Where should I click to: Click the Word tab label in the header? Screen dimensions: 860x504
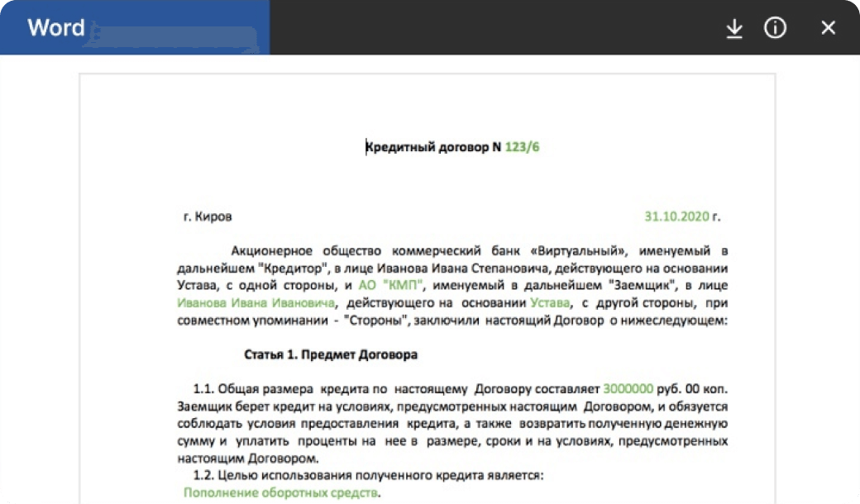tap(56, 28)
